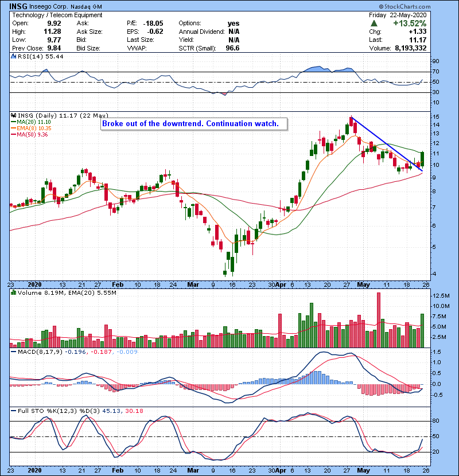Click the Volume 8.19M, EMA(20) 5.55M label

(x=67, y=292)
